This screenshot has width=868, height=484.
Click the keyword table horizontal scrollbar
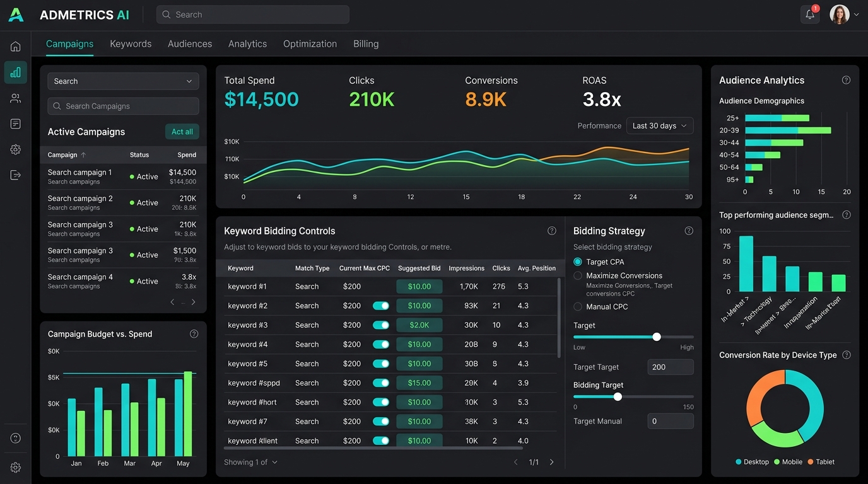point(373,448)
